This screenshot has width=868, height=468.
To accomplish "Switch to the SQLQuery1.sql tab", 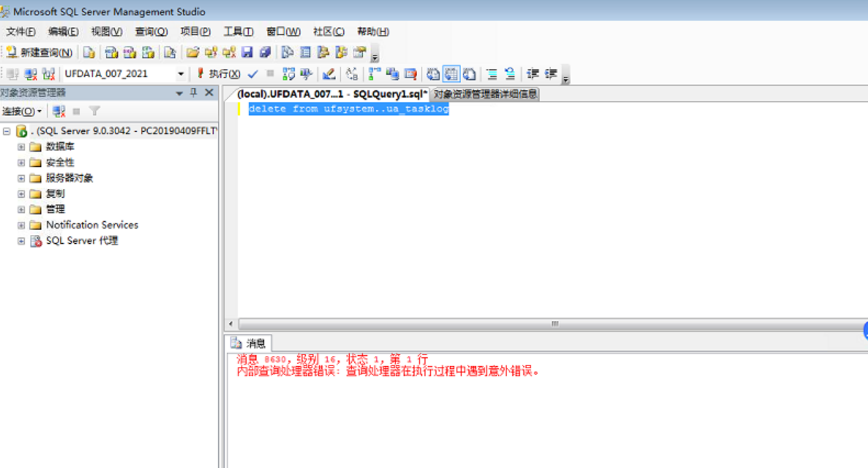I will tap(332, 94).
